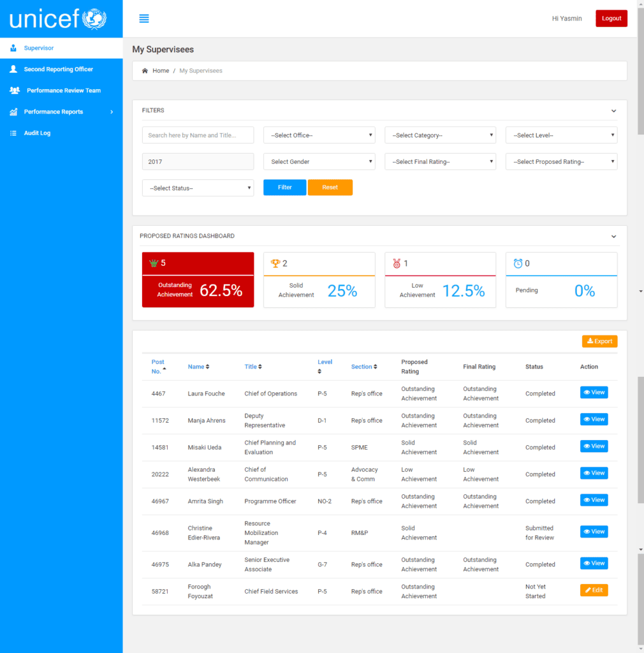Click the Performance Reports chart icon
Viewport: 644px width, 653px height.
point(13,111)
